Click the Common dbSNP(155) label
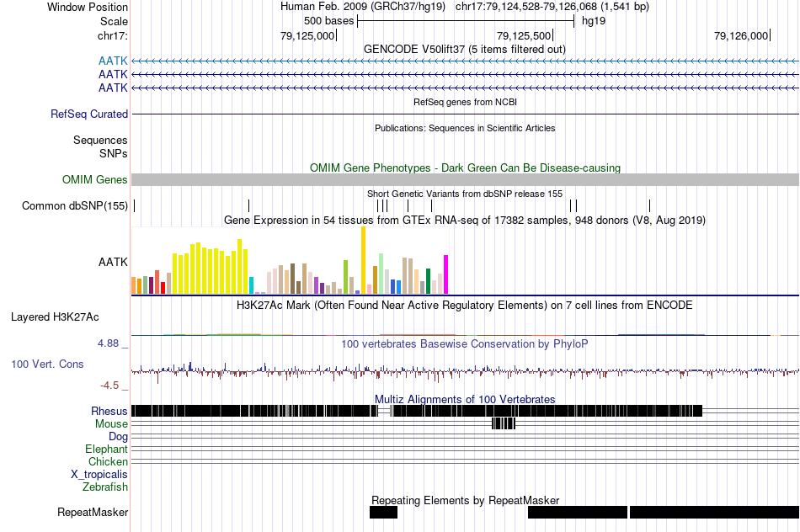This screenshot has height=532, width=800. (74, 206)
